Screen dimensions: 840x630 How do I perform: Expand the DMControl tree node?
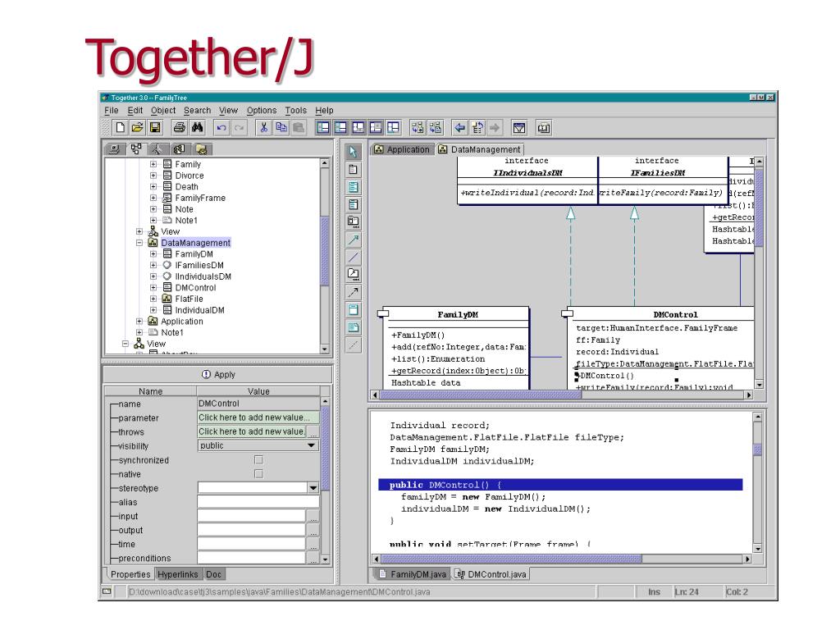pyautogui.click(x=153, y=288)
